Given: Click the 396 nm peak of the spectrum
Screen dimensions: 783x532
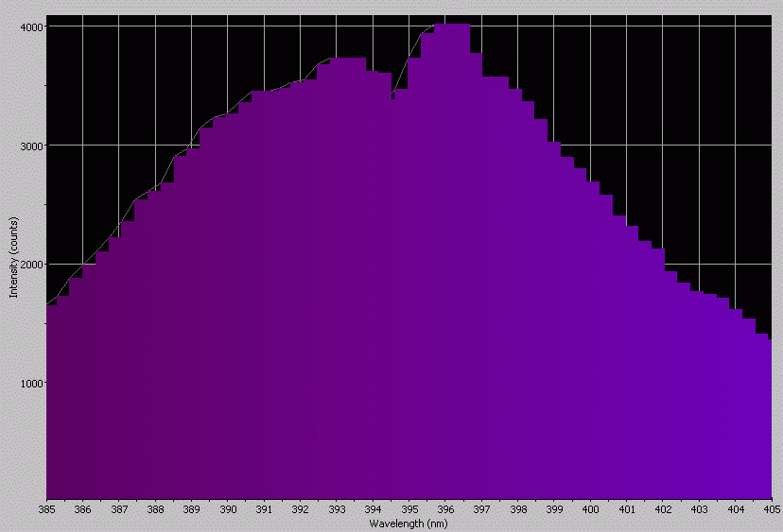Looking at the screenshot, I should (x=452, y=26).
